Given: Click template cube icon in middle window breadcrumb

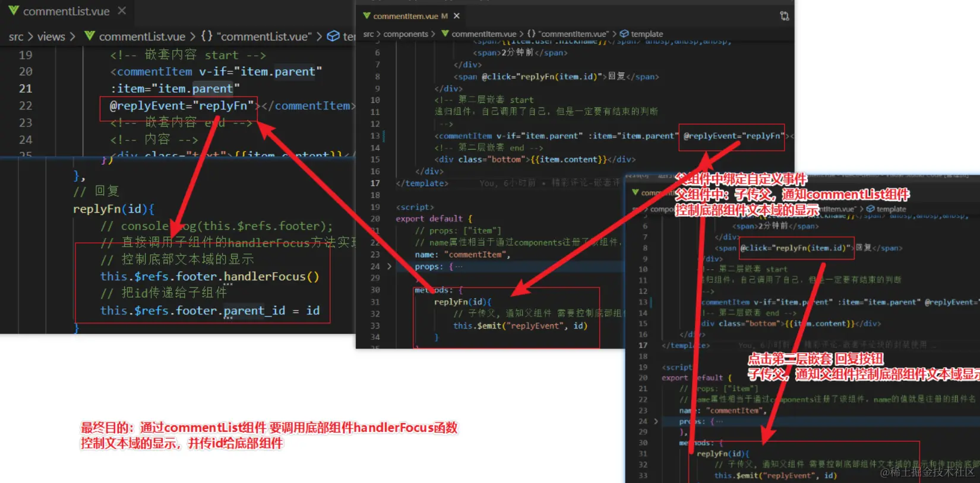Looking at the screenshot, I should point(624,34).
